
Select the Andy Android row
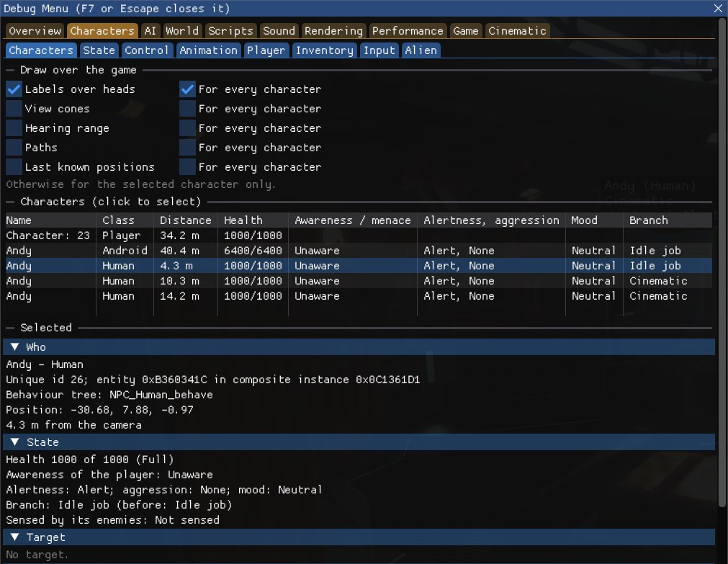359,251
